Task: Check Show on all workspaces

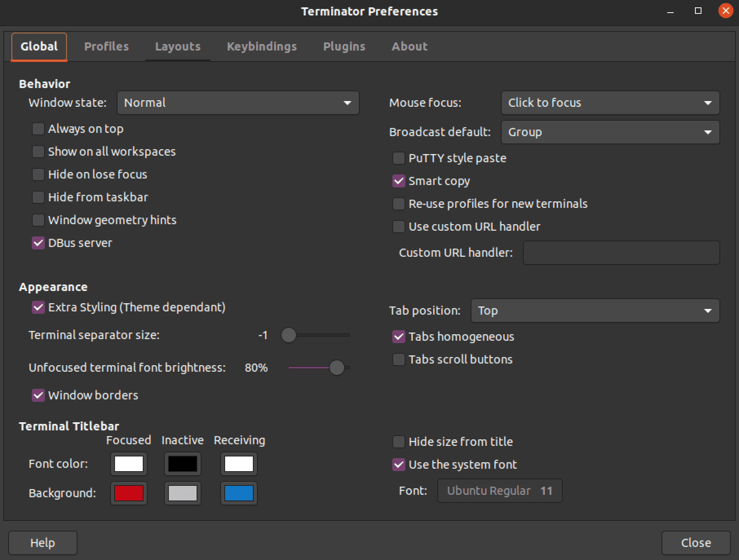Action: [38, 152]
